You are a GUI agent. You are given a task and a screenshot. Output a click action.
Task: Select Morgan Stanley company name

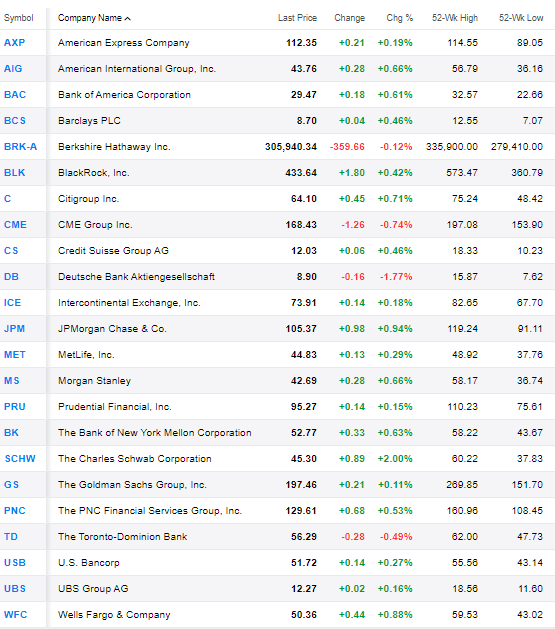[94, 381]
